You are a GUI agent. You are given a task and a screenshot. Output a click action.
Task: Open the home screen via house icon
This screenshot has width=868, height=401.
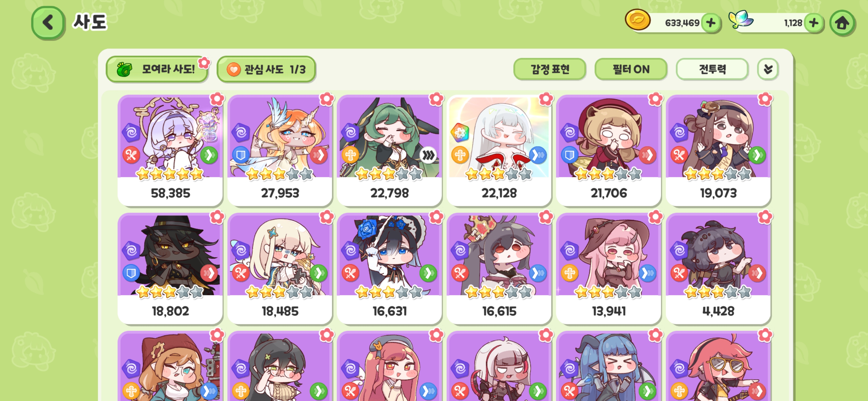(842, 23)
